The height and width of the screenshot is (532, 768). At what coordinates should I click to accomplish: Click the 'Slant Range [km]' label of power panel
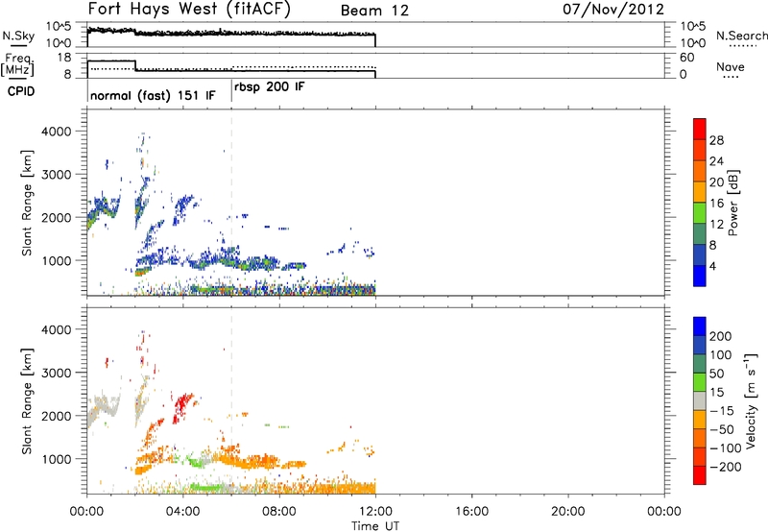coord(27,203)
